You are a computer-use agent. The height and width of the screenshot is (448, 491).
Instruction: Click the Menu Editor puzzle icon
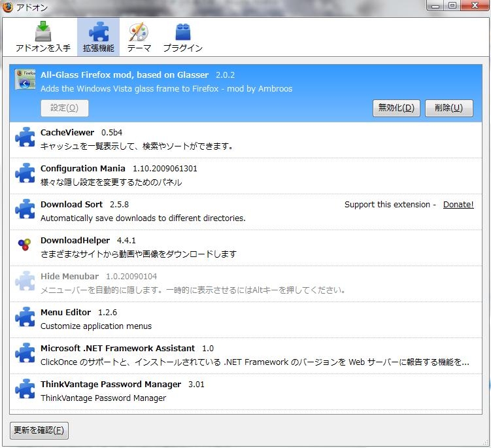(x=25, y=317)
